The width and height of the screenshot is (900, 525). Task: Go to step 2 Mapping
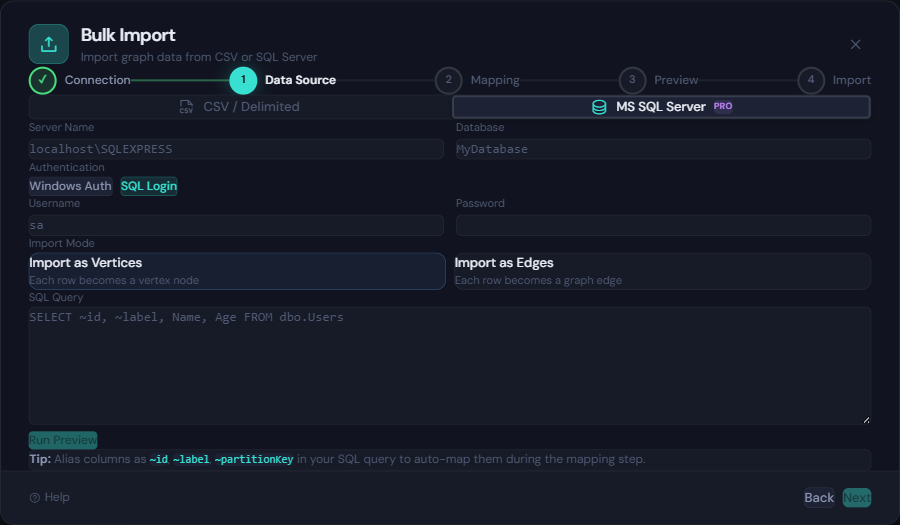449,80
